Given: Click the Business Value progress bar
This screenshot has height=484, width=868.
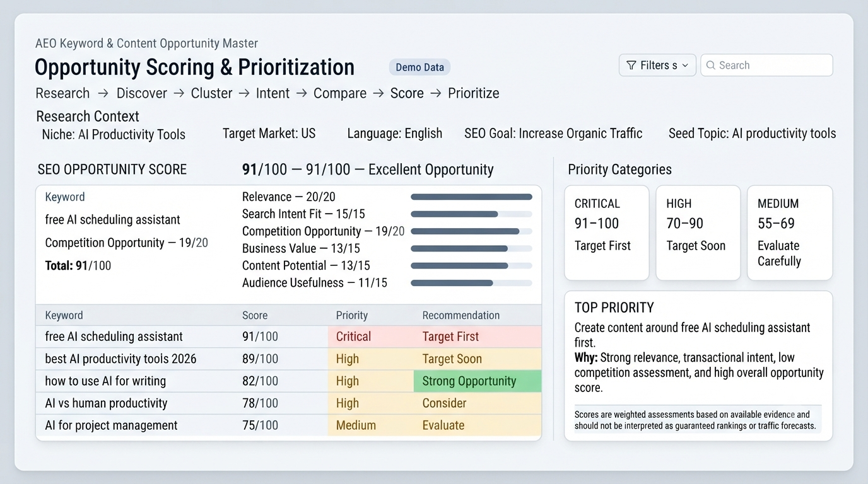Looking at the screenshot, I should [471, 249].
